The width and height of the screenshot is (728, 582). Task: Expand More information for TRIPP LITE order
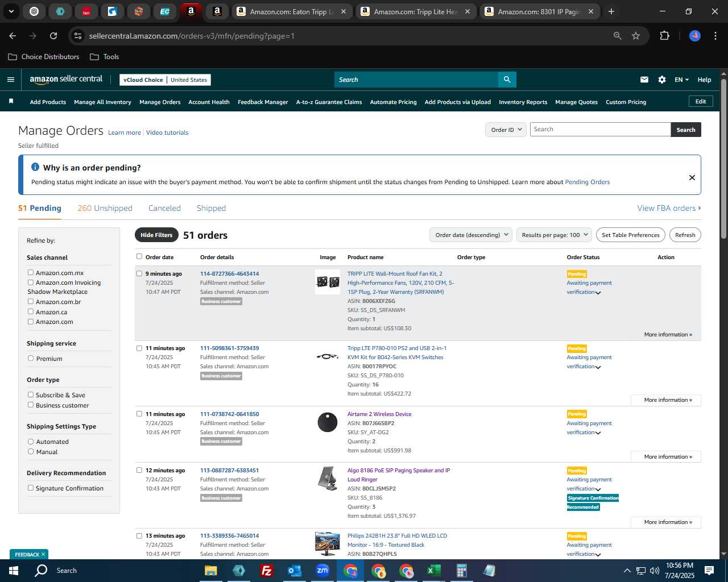[x=668, y=335]
